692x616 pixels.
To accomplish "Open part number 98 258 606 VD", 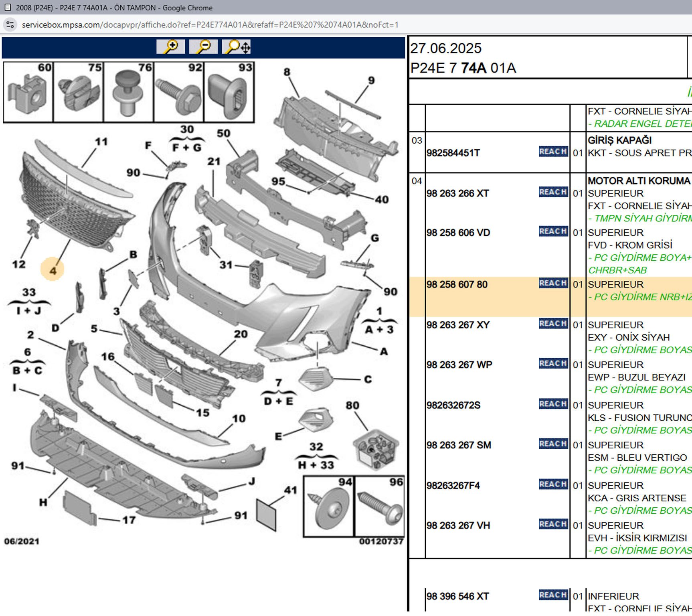I will (x=458, y=233).
